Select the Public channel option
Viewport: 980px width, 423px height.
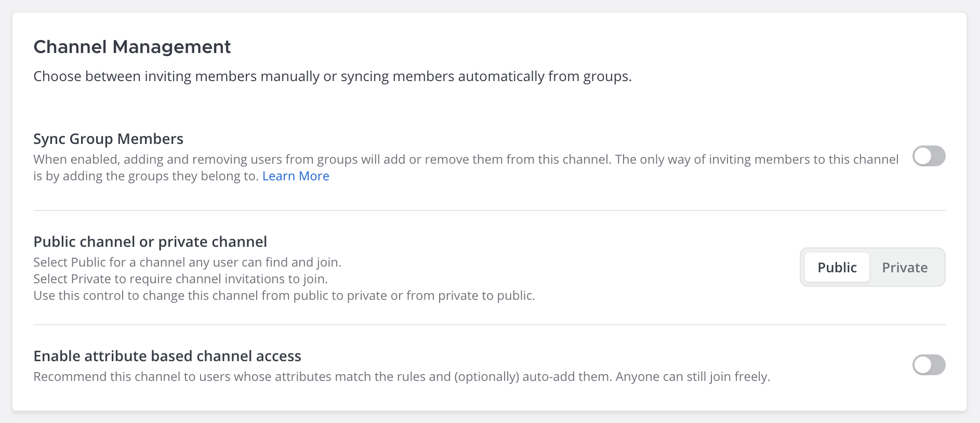click(837, 267)
